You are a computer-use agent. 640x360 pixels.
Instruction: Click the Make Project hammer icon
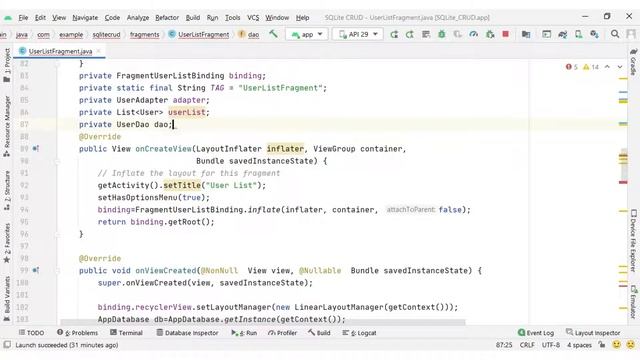pyautogui.click(x=273, y=34)
